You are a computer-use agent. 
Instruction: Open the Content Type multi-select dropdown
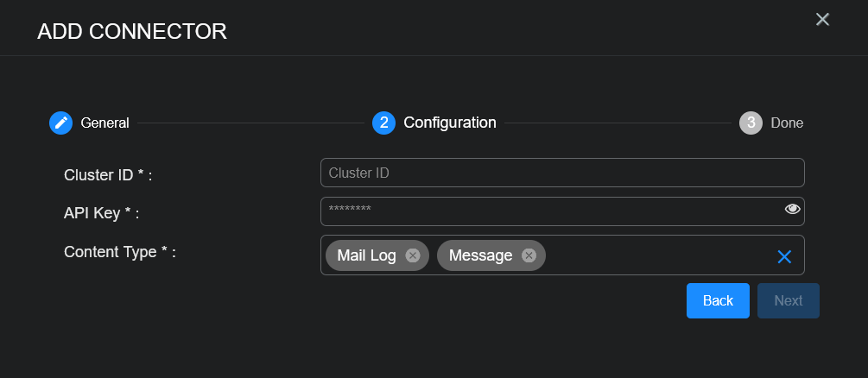coord(656,255)
